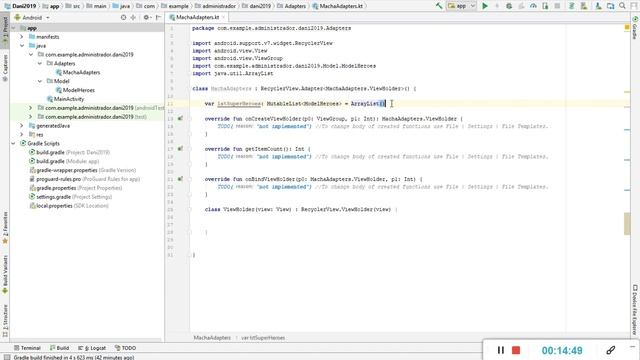Screen dimensions: 640x360
Task: Collapse the Adapters package
Action: 40,63
